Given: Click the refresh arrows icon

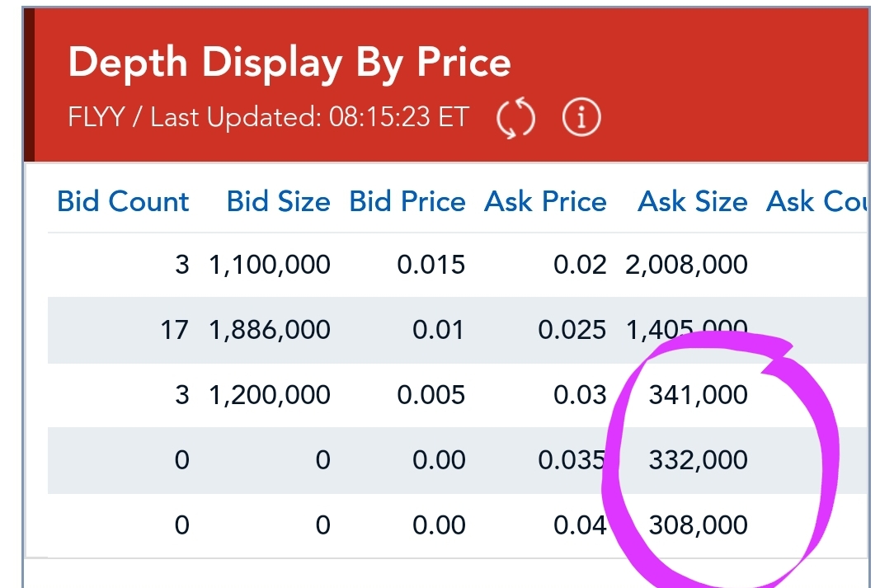Looking at the screenshot, I should tap(515, 119).
